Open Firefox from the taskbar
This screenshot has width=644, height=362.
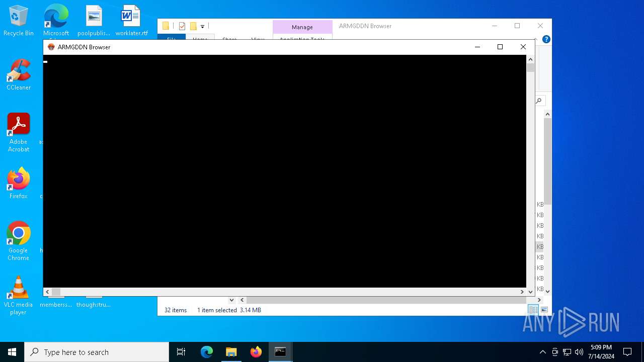(256, 352)
